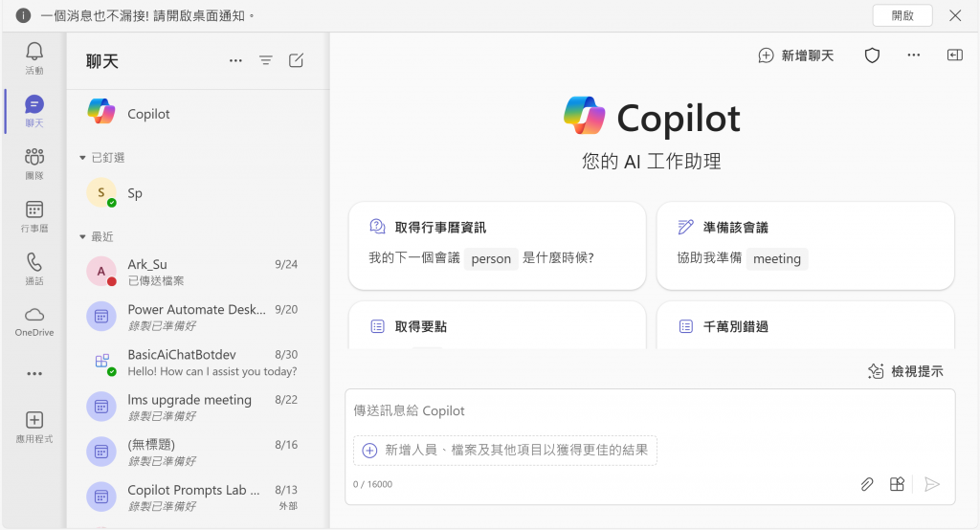Click the BasicAiChatBotdev bot icon
Image resolution: width=980 pixels, height=530 pixels.
[x=102, y=362]
